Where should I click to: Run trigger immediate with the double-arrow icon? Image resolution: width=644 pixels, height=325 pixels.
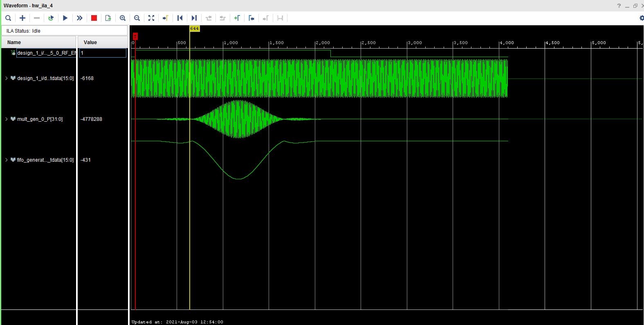click(x=80, y=18)
